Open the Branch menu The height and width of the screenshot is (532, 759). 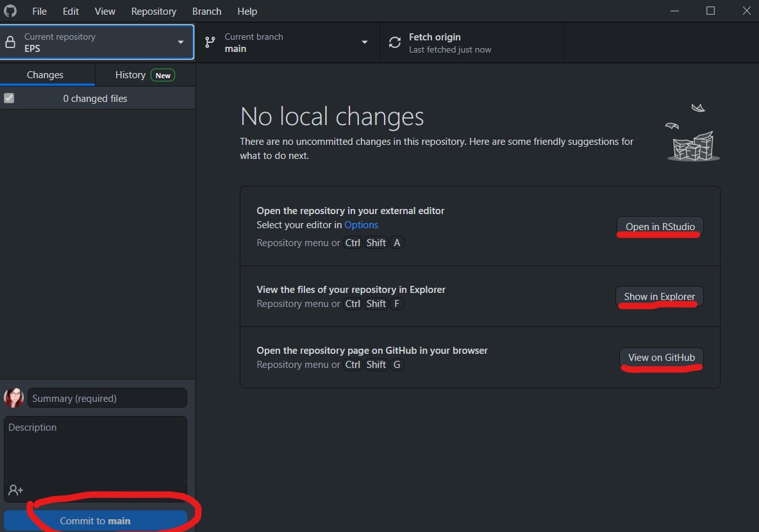206,11
